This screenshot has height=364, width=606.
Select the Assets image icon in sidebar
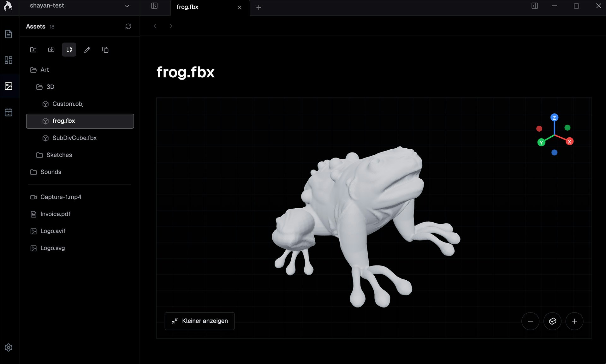click(x=9, y=86)
